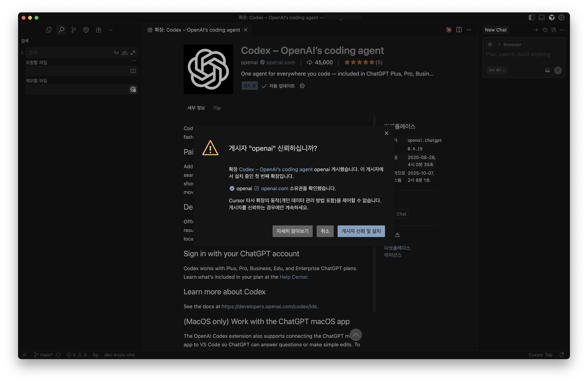This screenshot has width=588, height=383.
Task: Open the Explorer files icon
Action: click(x=49, y=30)
